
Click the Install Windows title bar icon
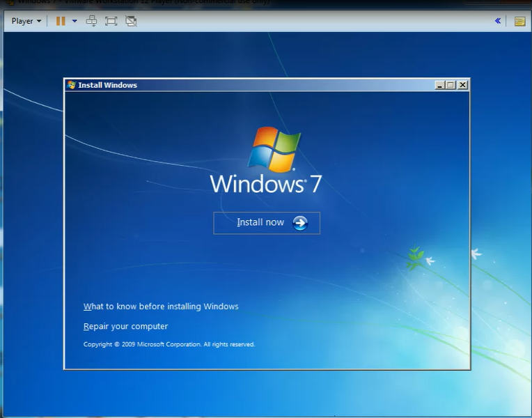tap(71, 85)
